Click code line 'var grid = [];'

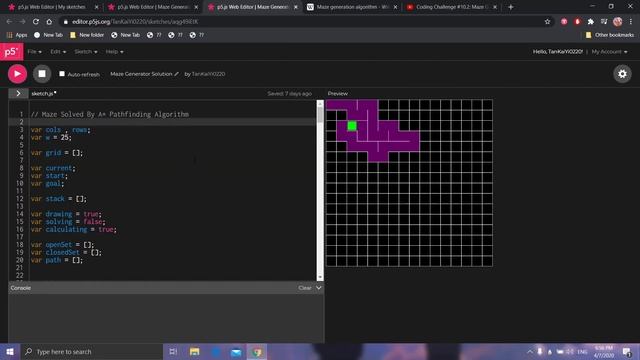tap(57, 153)
